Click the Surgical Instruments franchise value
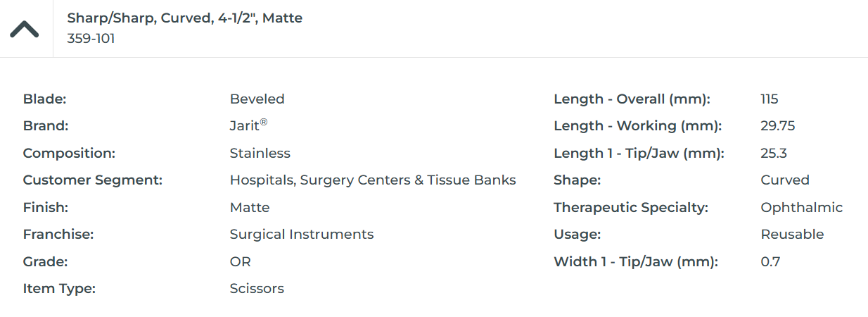Image resolution: width=868 pixels, height=317 pixels. click(x=301, y=235)
